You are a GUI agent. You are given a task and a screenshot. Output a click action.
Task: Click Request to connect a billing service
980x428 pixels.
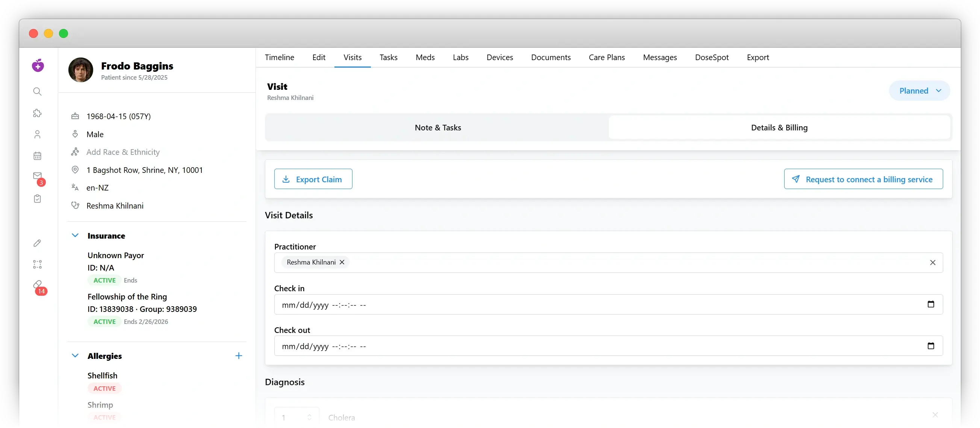(x=864, y=179)
